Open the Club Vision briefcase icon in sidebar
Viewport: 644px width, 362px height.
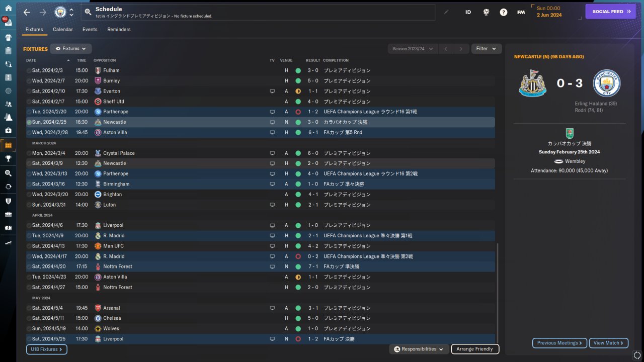8,214
